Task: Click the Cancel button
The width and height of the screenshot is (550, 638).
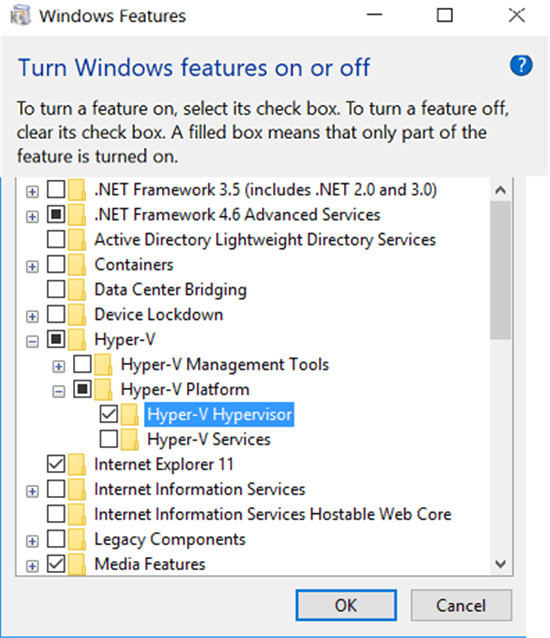Action: (461, 605)
